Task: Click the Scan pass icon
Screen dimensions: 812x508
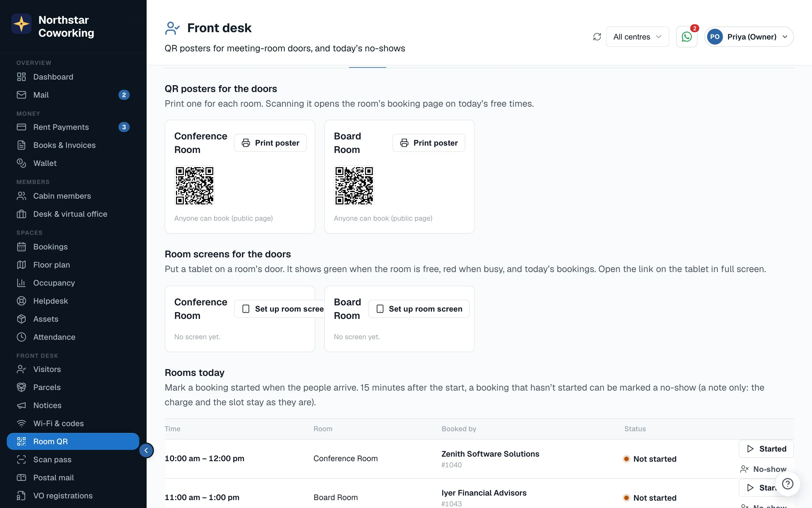Action: click(x=21, y=460)
